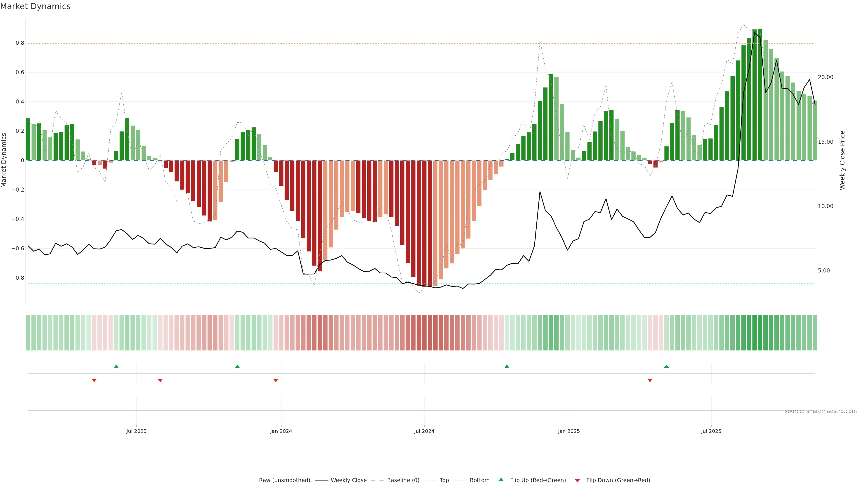
Task: Click the 20.00 Weekly Close Price axis tick
Action: (825, 77)
